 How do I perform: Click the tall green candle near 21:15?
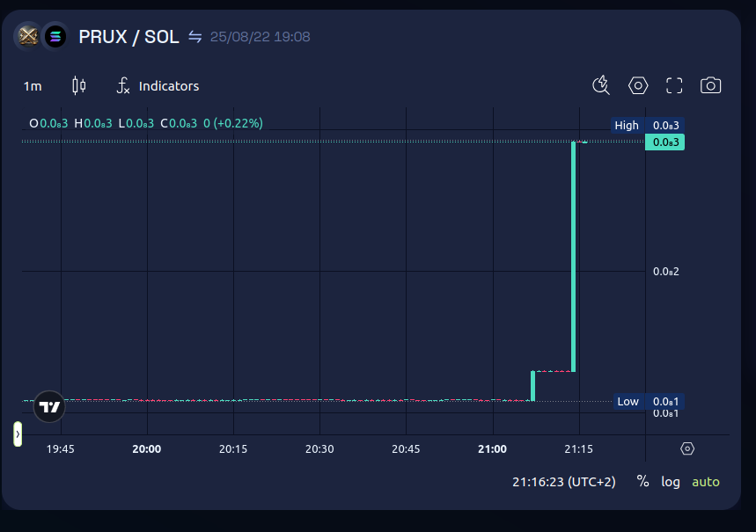tap(573, 257)
